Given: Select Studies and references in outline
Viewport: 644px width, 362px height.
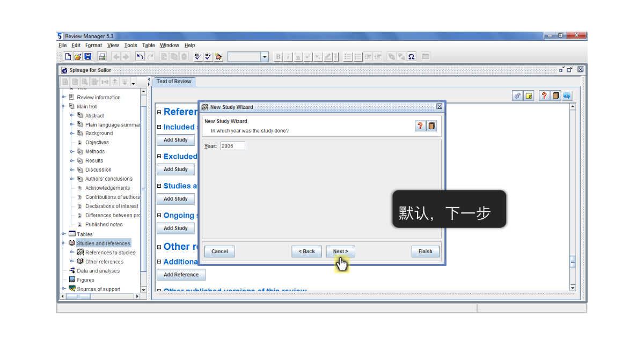Looking at the screenshot, I should coord(103,243).
